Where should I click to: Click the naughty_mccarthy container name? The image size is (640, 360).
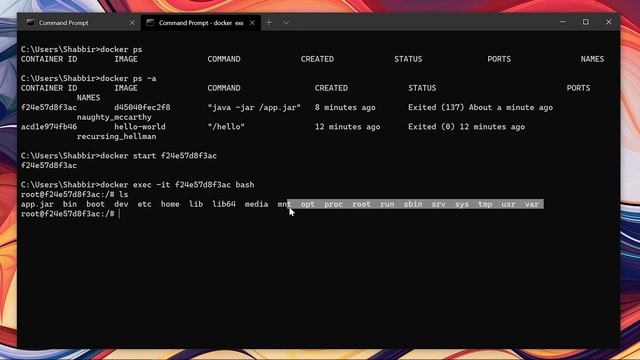[114, 117]
